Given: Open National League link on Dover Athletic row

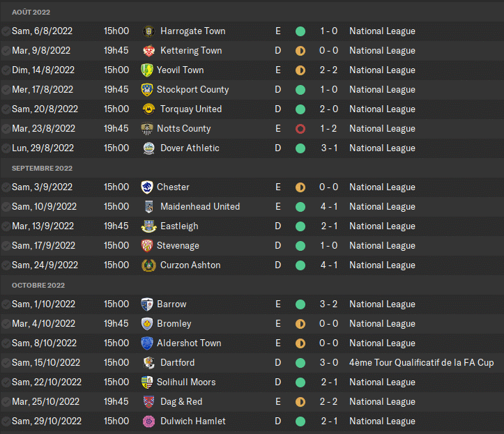Looking at the screenshot, I should [382, 148].
